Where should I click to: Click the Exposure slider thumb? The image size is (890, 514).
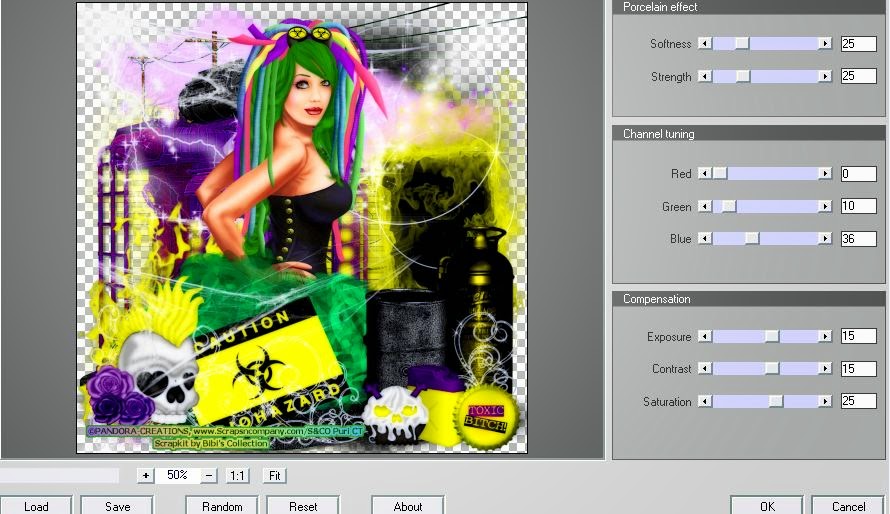[x=772, y=336]
